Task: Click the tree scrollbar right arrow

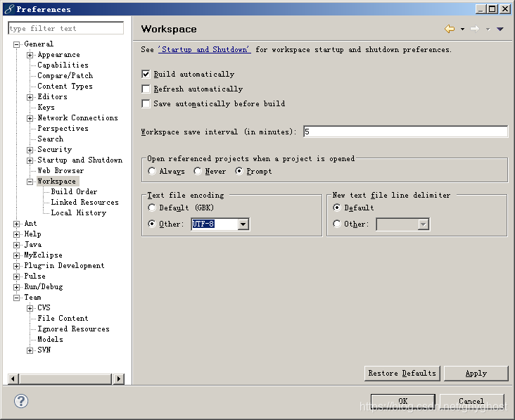Action: coord(118,378)
